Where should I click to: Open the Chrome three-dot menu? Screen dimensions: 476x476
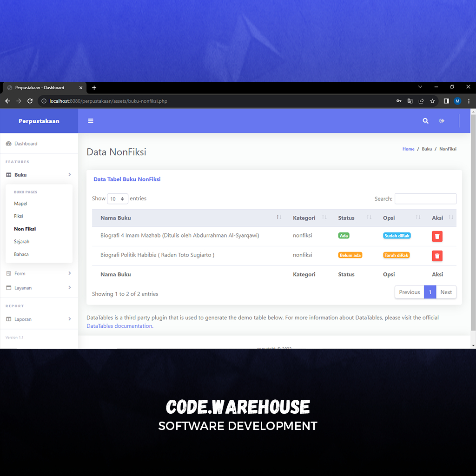point(469,101)
